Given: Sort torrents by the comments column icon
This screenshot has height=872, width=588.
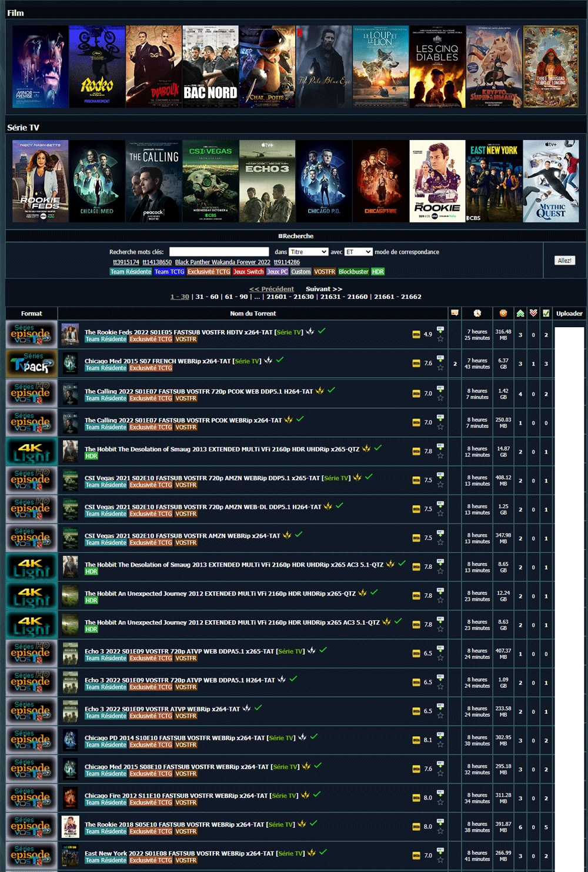Looking at the screenshot, I should point(455,313).
